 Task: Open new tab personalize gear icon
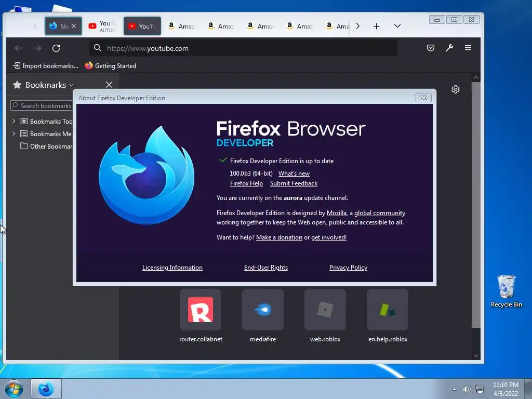click(455, 89)
